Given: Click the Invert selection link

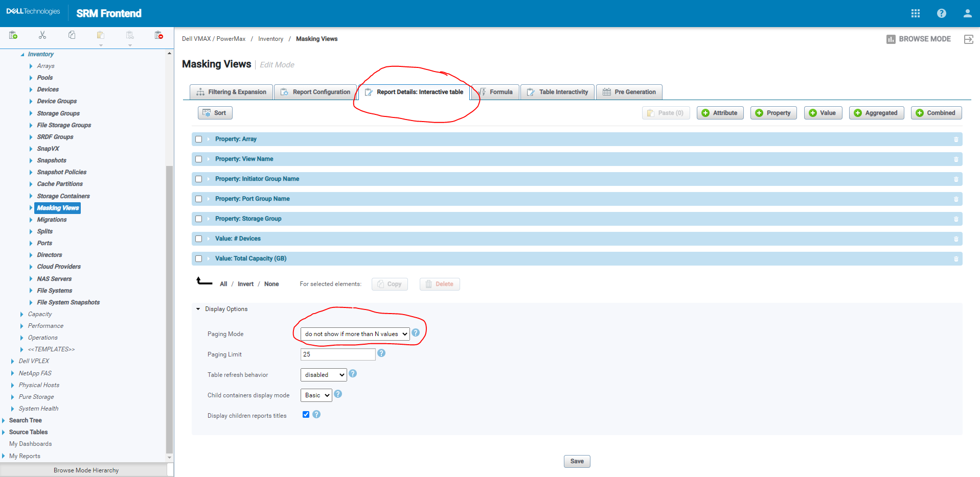Looking at the screenshot, I should point(245,283).
